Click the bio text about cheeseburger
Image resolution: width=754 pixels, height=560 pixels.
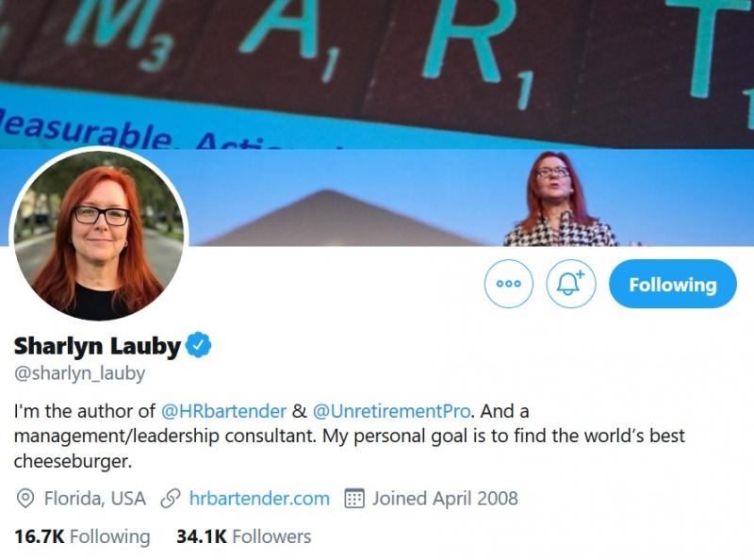click(349, 436)
